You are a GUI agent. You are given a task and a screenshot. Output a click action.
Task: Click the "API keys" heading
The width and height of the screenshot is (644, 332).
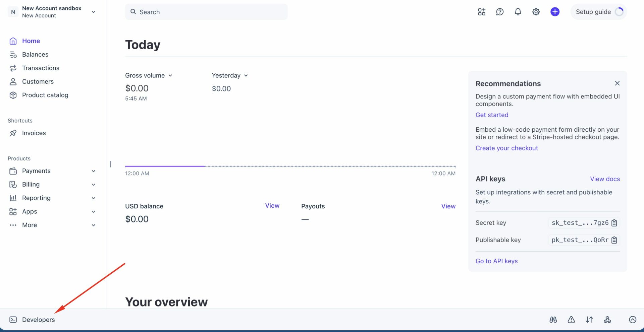click(x=490, y=179)
